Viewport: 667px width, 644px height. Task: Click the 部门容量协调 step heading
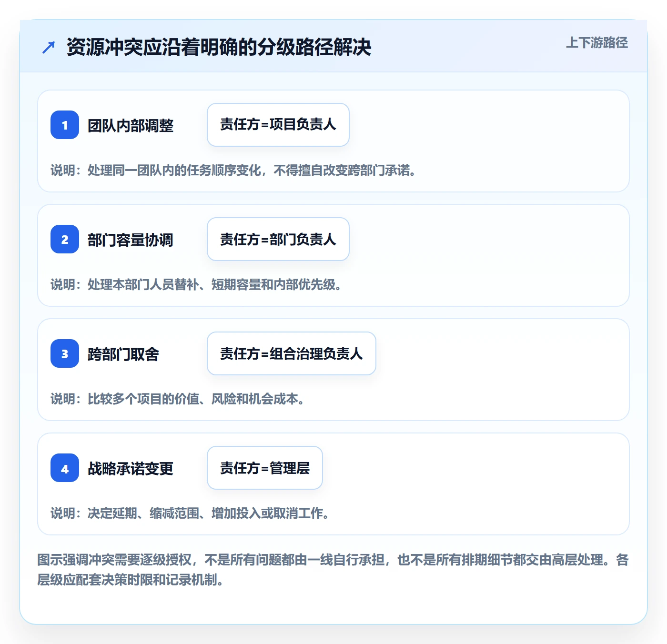click(131, 240)
